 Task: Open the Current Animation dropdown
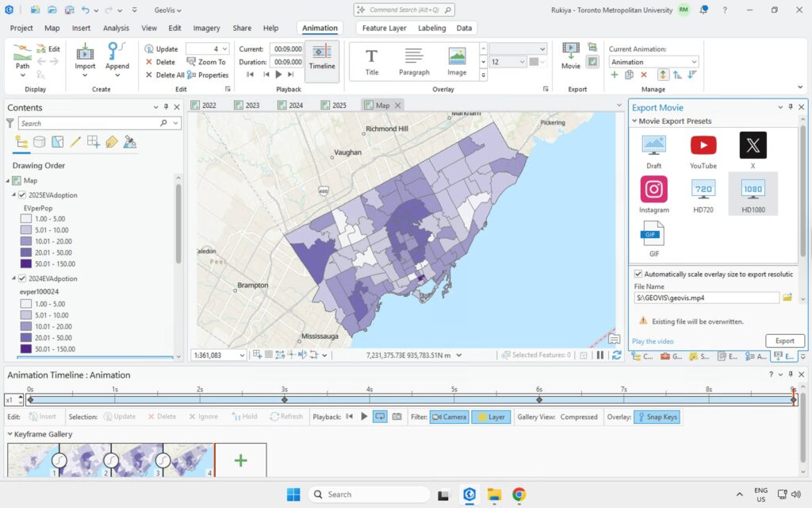tap(694, 62)
